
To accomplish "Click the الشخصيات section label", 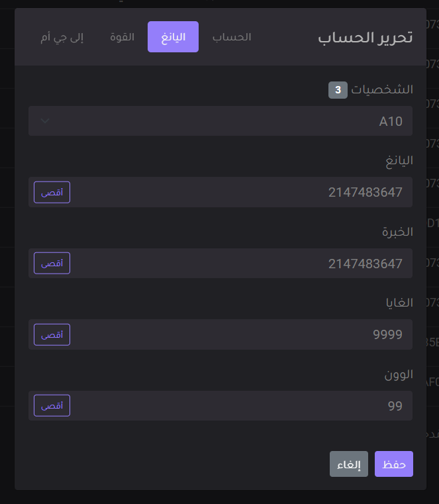I will pos(382,89).
